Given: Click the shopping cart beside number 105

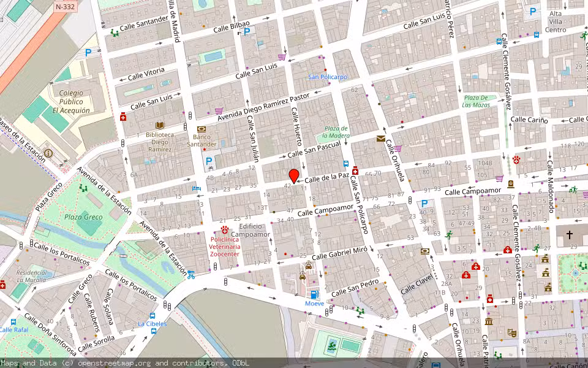Looking at the screenshot, I should click(x=499, y=178).
